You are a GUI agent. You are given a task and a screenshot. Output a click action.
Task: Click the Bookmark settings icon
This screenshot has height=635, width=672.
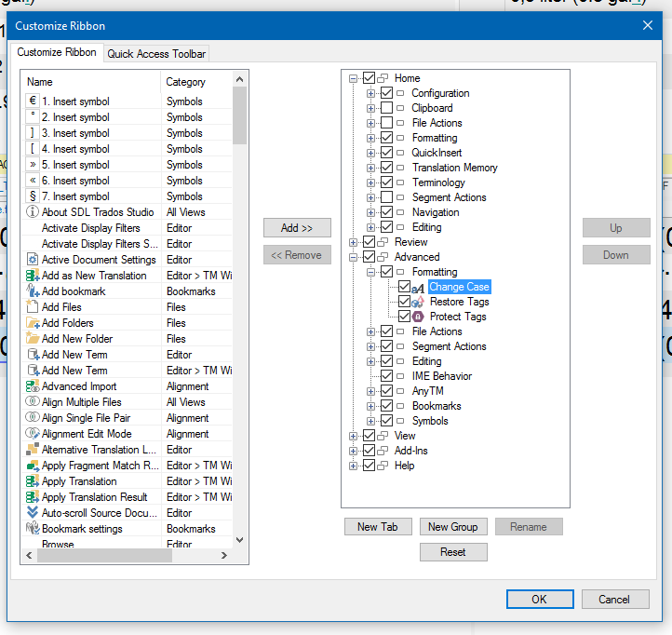pyautogui.click(x=33, y=528)
